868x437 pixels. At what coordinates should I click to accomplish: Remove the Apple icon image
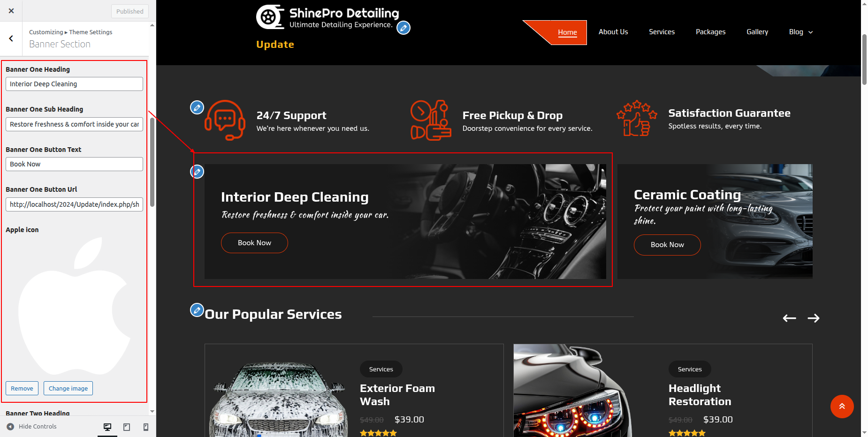(22, 388)
